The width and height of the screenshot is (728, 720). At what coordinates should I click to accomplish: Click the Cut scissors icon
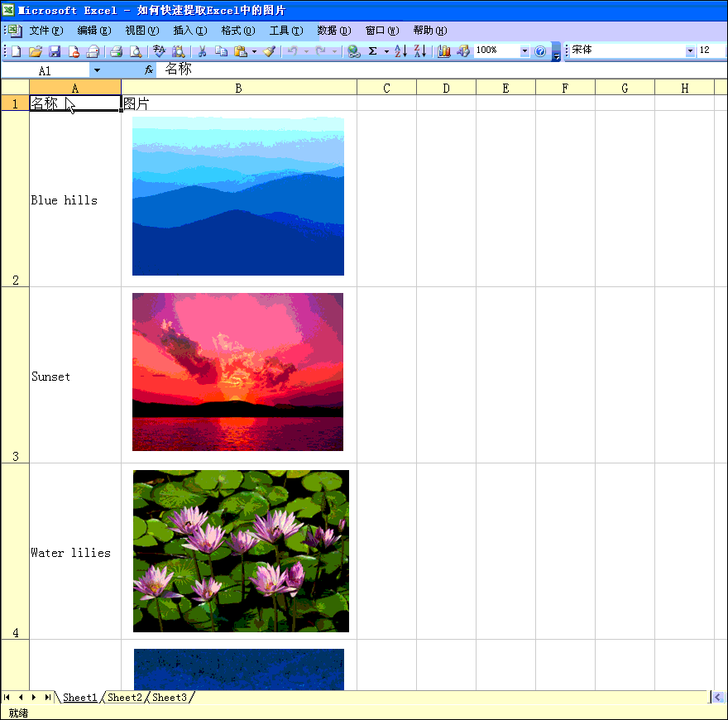point(201,51)
